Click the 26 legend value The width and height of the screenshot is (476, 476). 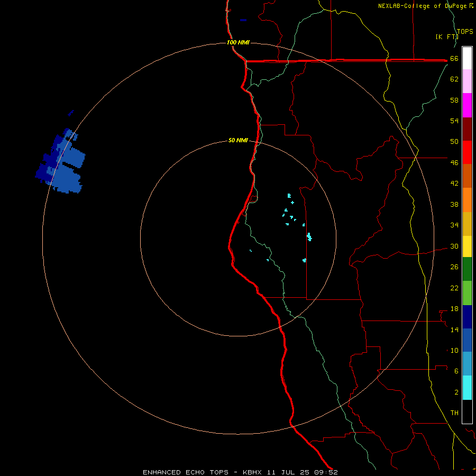pyautogui.click(x=454, y=267)
